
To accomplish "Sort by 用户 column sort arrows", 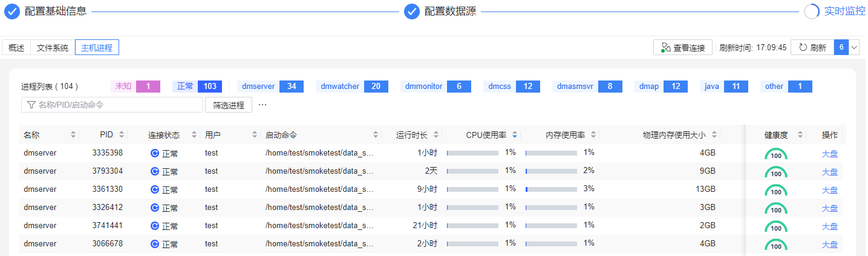I will click(x=255, y=134).
